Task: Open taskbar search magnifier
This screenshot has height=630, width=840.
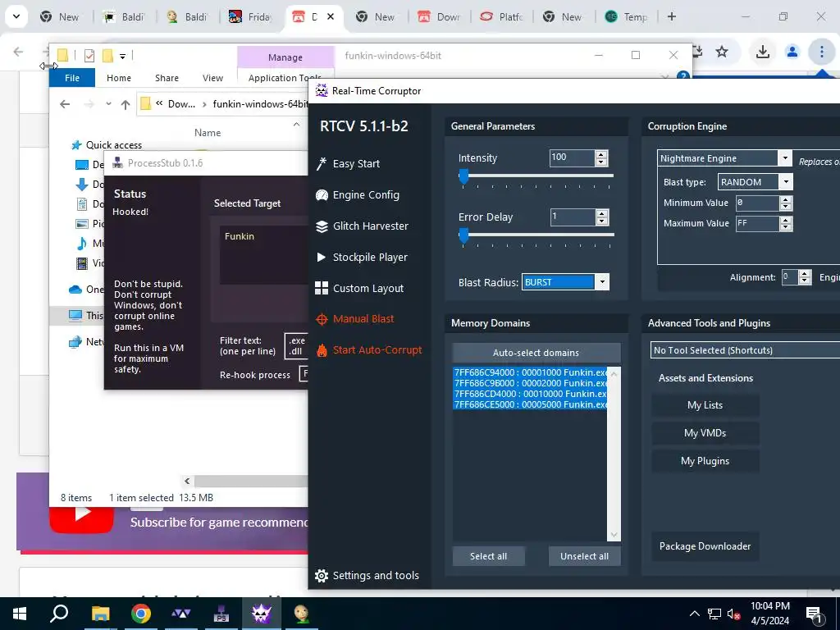Action: click(x=59, y=614)
